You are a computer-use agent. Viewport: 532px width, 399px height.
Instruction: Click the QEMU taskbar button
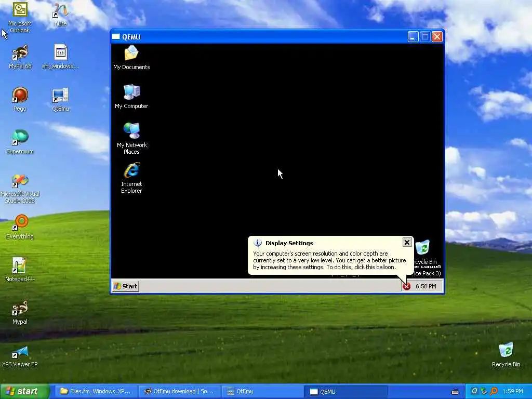tap(345, 391)
